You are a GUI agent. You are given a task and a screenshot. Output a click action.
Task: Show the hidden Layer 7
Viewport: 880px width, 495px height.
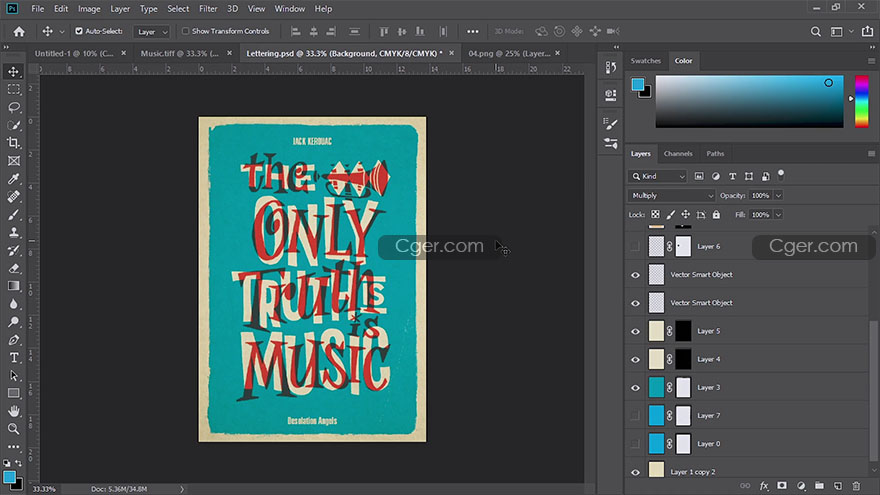pos(635,415)
